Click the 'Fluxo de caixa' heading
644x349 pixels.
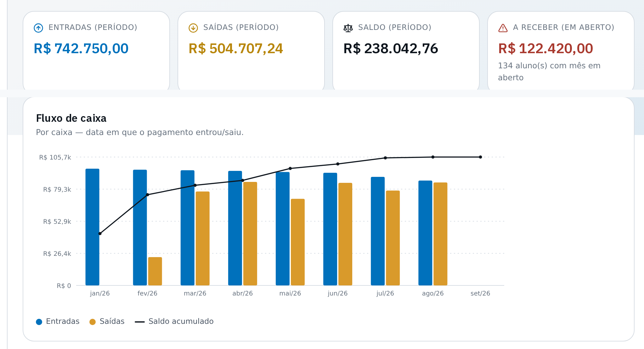pyautogui.click(x=71, y=118)
